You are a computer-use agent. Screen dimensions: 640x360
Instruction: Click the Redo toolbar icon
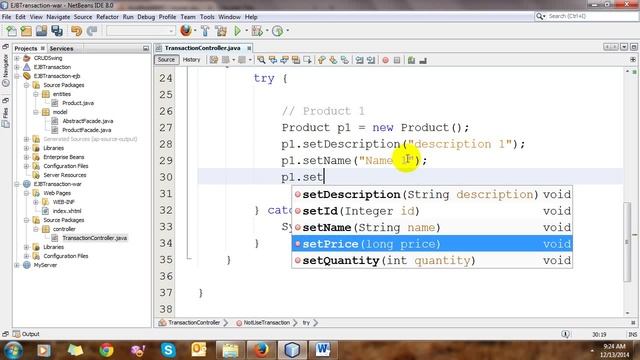(92, 31)
